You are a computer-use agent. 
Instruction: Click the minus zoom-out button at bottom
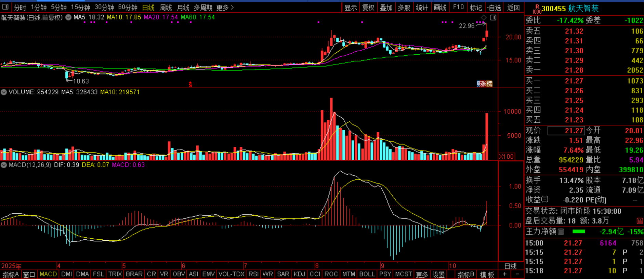click(517, 274)
